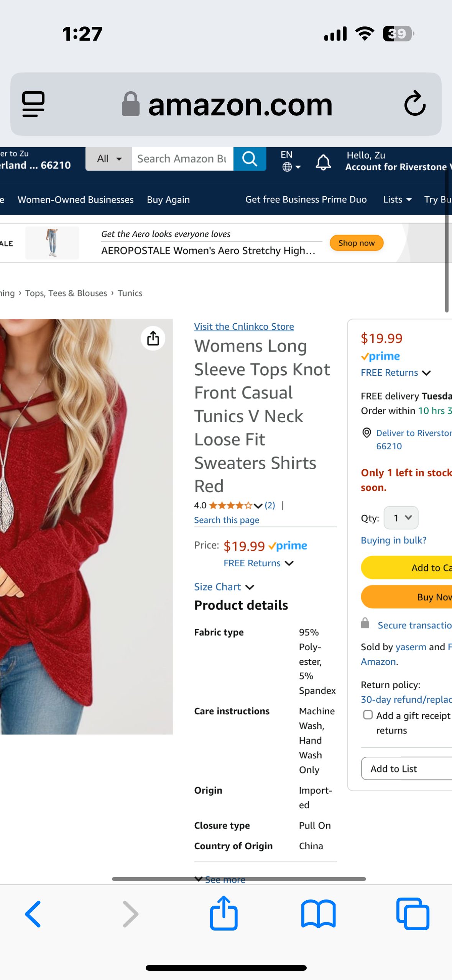Tap the Safari share button

(224, 913)
